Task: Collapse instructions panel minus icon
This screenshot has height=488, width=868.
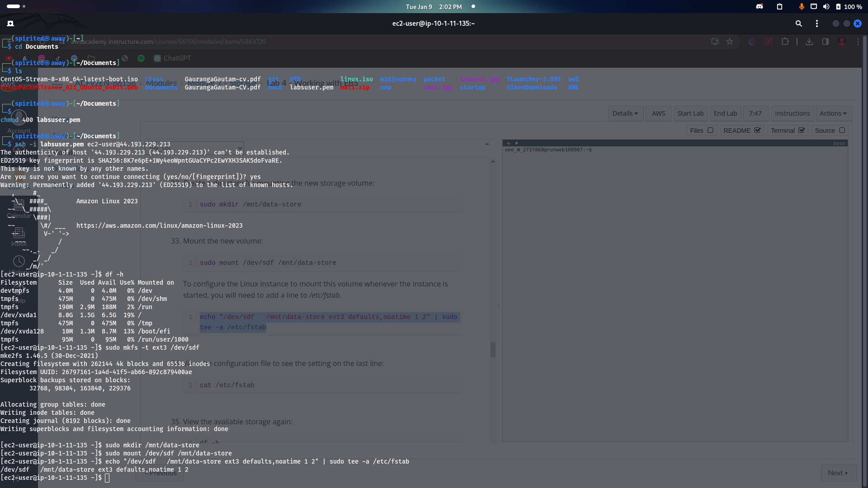Action: coord(487,144)
